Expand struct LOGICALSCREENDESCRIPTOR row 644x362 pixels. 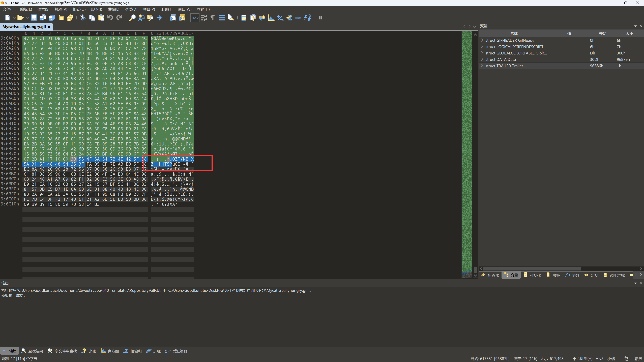[482, 46]
